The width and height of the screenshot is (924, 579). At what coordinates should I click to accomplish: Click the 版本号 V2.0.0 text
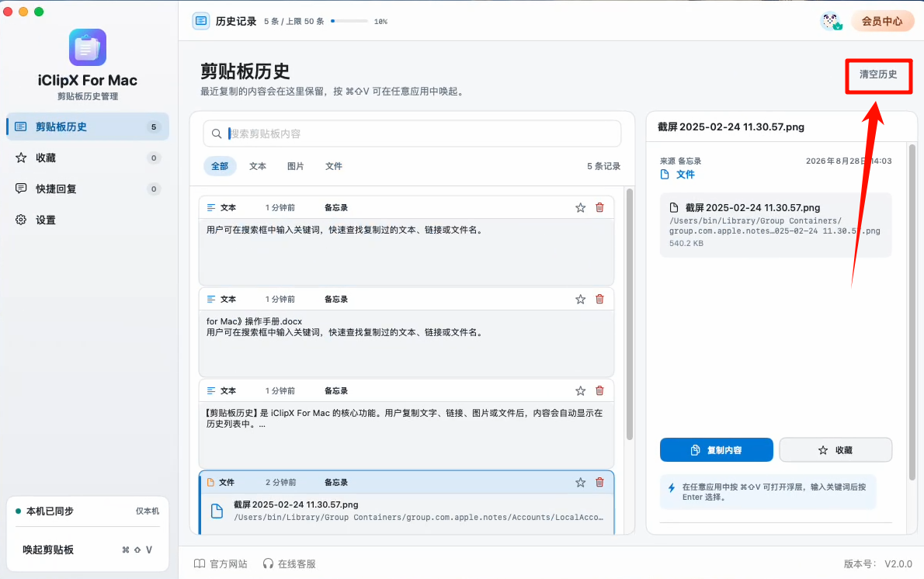[x=877, y=563]
